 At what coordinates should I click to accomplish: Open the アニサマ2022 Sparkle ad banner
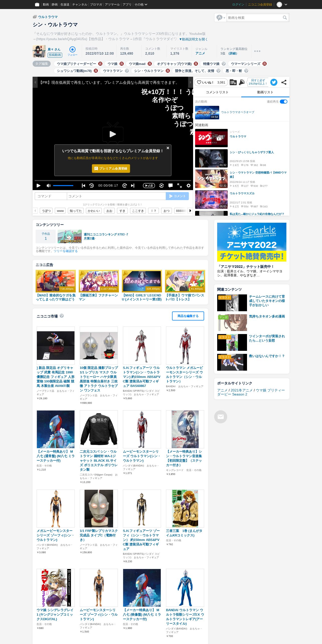pos(252,242)
